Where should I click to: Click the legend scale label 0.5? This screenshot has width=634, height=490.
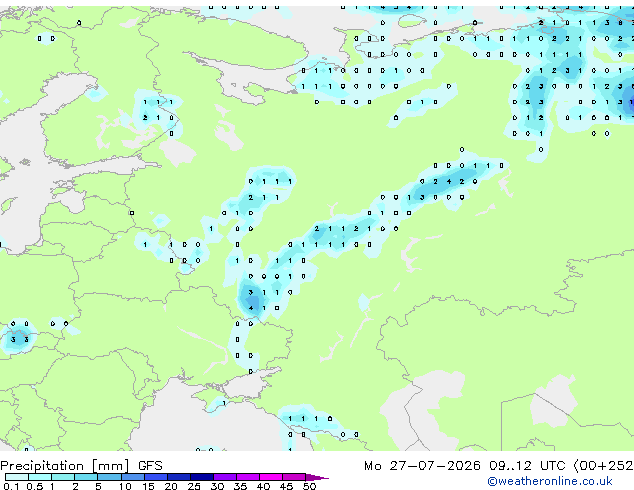coord(34,486)
